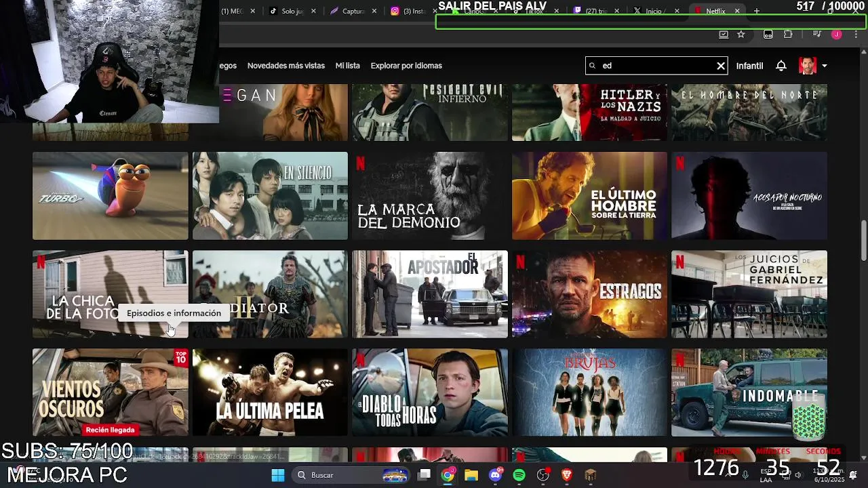This screenshot has height=488, width=868.
Task: Expand the profile dropdown caret
Action: 824,66
